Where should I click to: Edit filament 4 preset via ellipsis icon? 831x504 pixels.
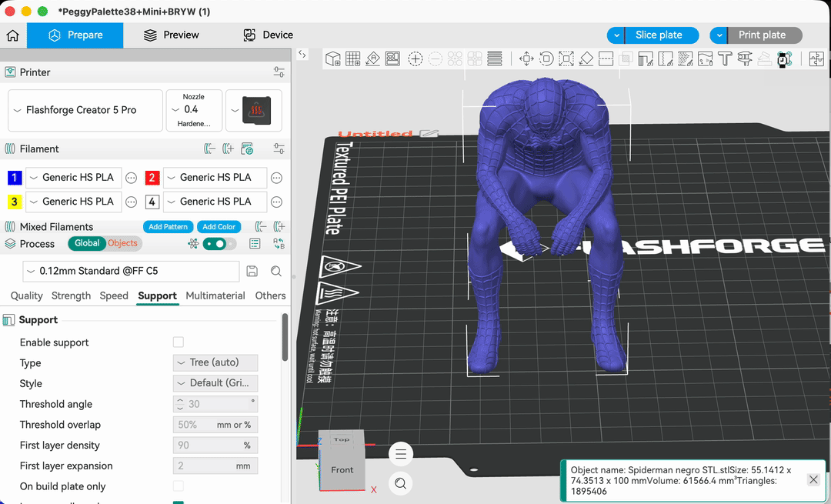pos(277,202)
